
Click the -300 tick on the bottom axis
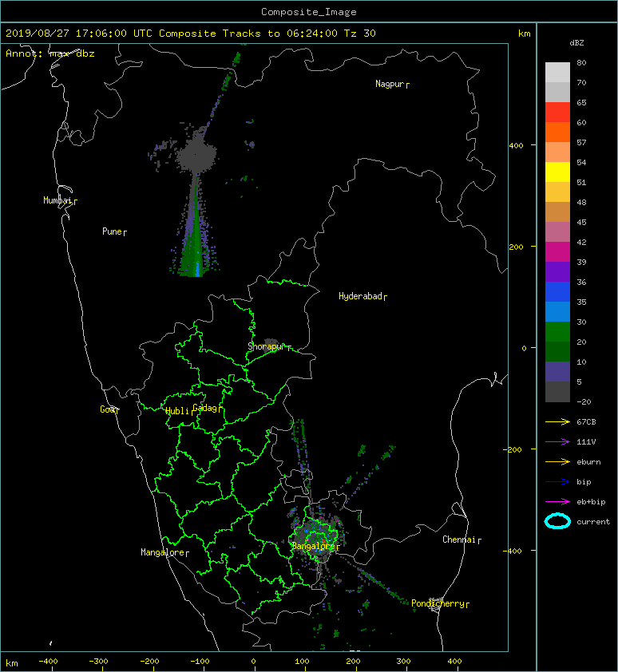[98, 662]
